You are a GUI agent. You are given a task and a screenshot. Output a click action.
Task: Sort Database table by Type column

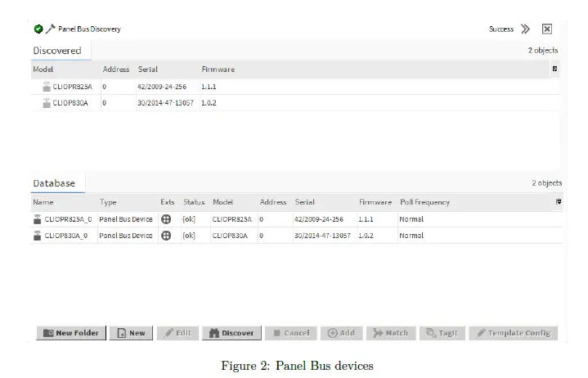(x=108, y=202)
